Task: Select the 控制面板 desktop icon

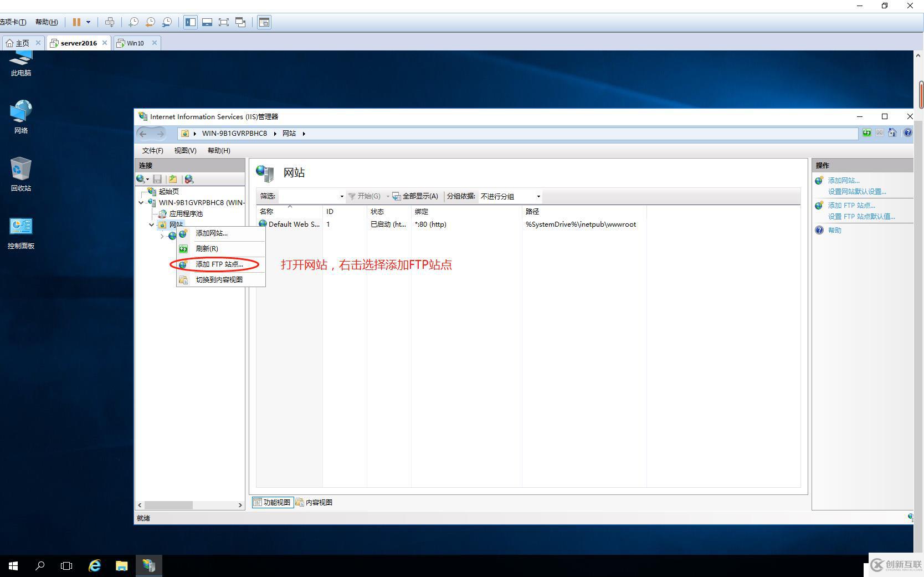Action: (21, 233)
